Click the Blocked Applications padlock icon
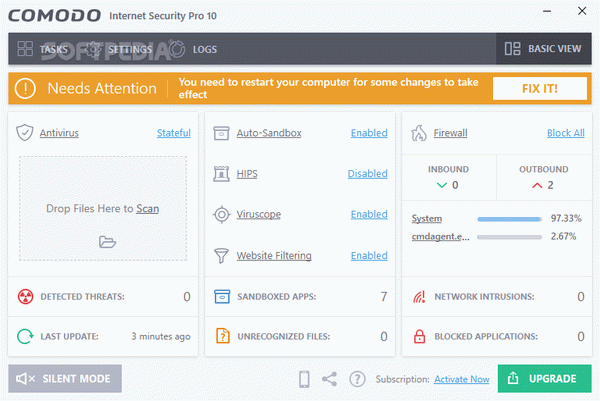The image size is (600, 401). coord(419,336)
